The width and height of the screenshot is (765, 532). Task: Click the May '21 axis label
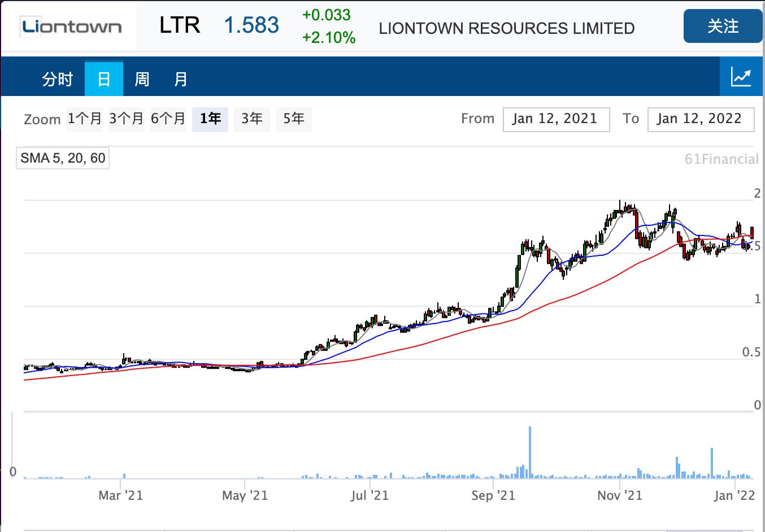coord(245,496)
